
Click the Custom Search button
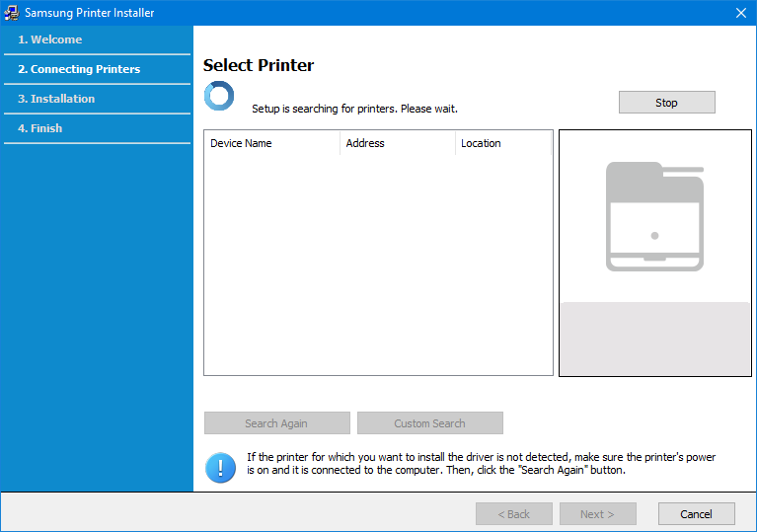coord(429,422)
